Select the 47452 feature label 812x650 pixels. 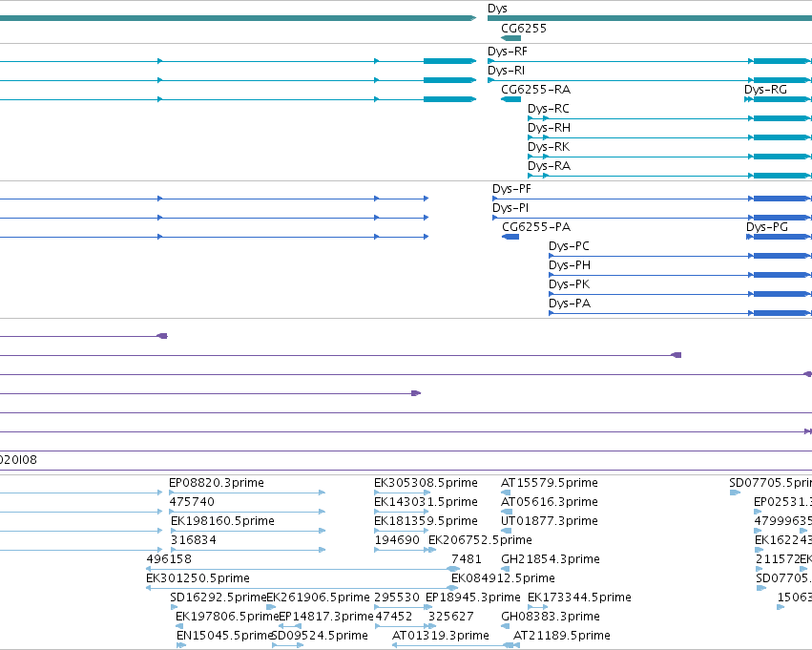[393, 618]
